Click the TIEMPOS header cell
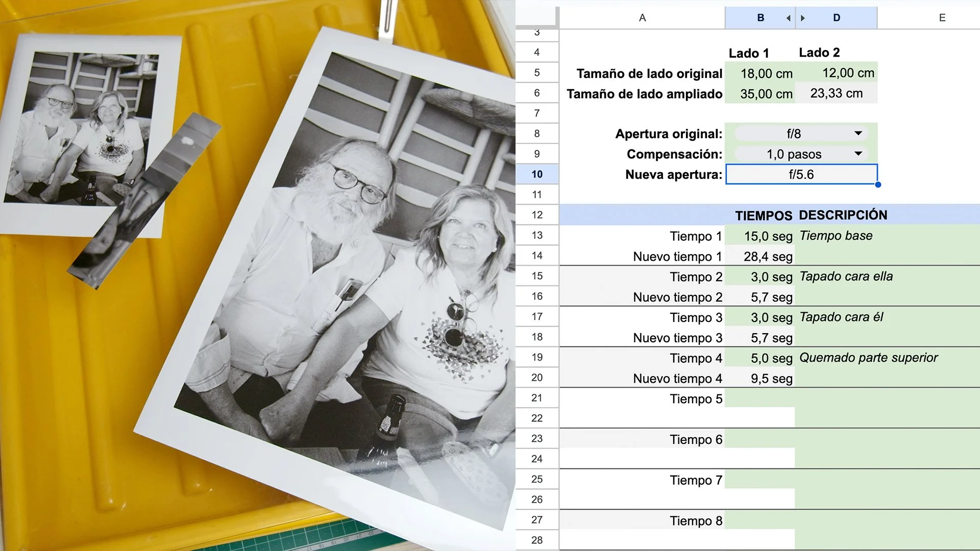 tap(760, 215)
